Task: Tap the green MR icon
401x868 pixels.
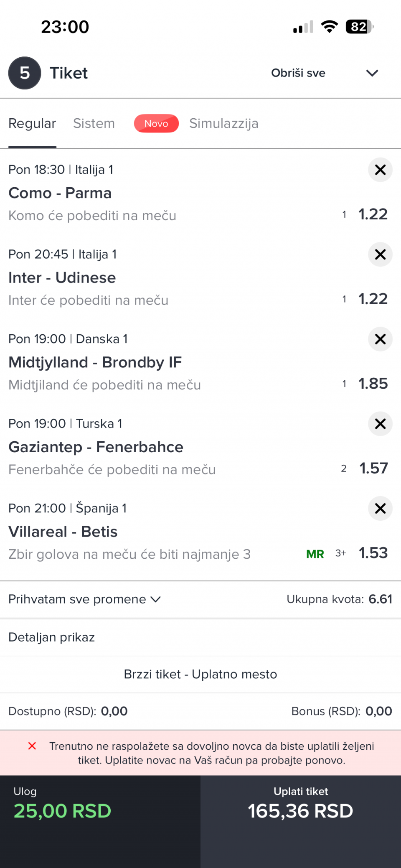Action: pyautogui.click(x=315, y=554)
